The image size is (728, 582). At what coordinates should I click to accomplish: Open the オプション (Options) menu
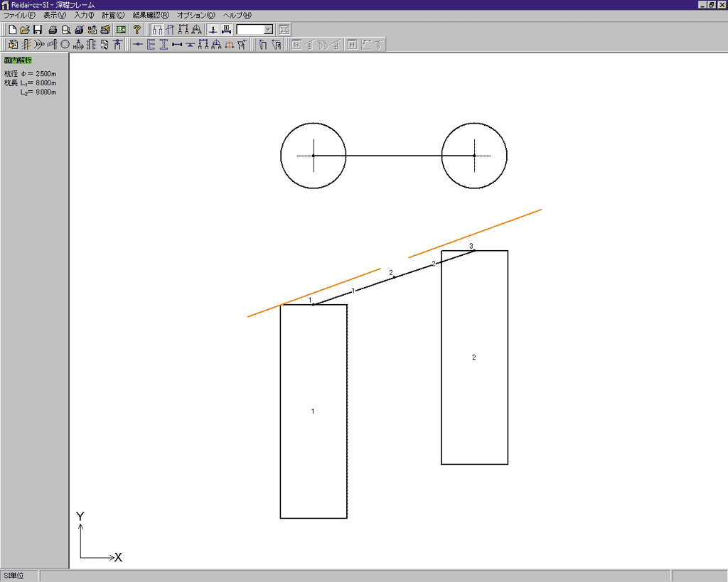pos(196,15)
